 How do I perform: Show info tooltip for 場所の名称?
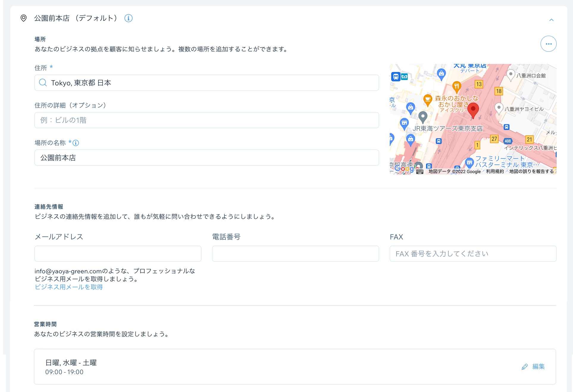(x=76, y=143)
